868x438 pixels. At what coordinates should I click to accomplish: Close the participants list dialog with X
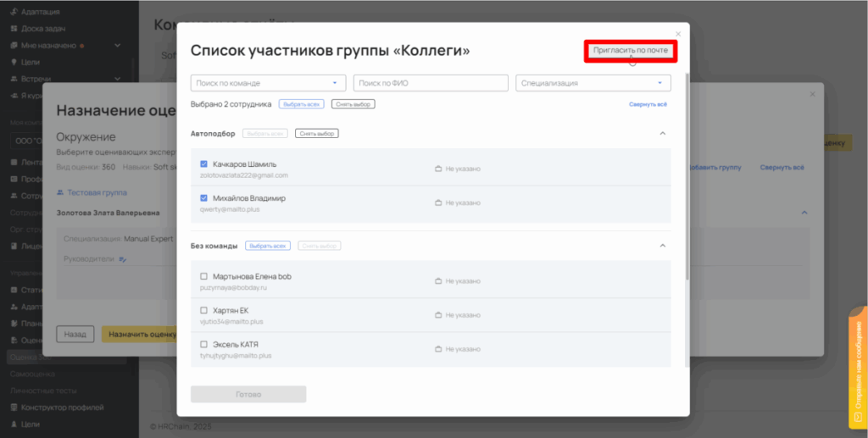click(x=677, y=34)
